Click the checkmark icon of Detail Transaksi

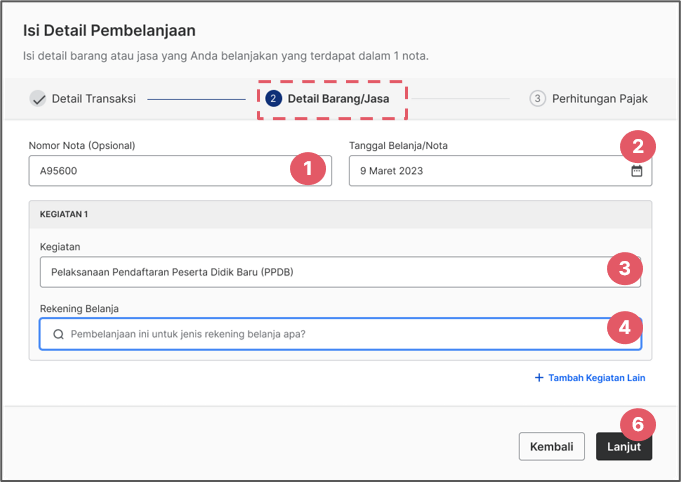(x=38, y=99)
